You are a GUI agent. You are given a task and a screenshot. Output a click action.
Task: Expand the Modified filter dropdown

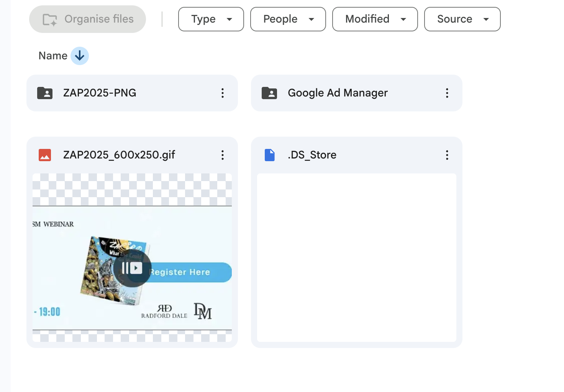(x=375, y=19)
